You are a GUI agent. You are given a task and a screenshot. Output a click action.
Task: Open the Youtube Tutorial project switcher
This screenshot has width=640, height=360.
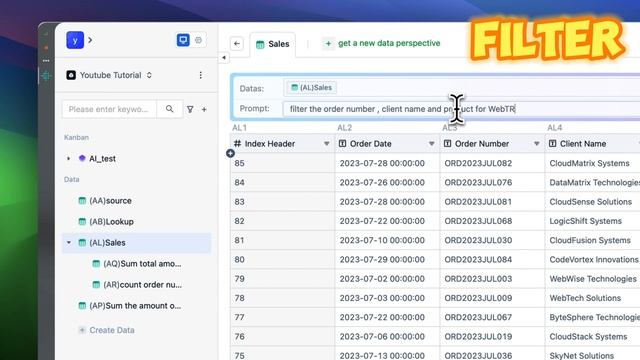(109, 75)
